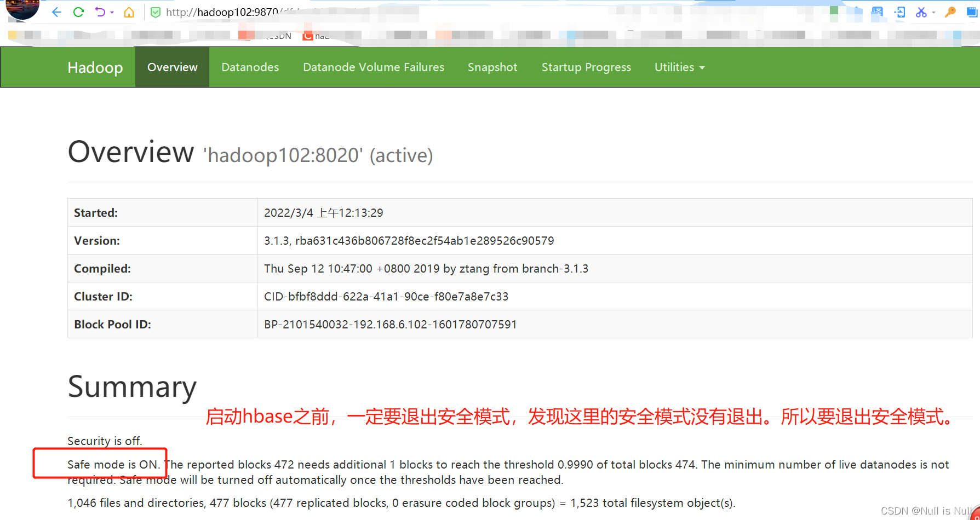The image size is (980, 520).
Task: Expand the scissors screenshot dropdown arrow
Action: pos(933,13)
